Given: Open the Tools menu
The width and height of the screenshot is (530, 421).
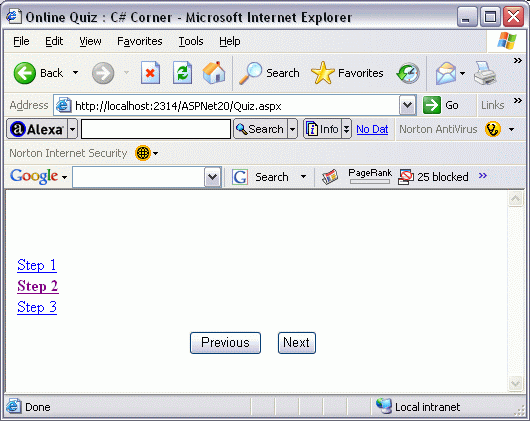Looking at the screenshot, I should click(191, 41).
